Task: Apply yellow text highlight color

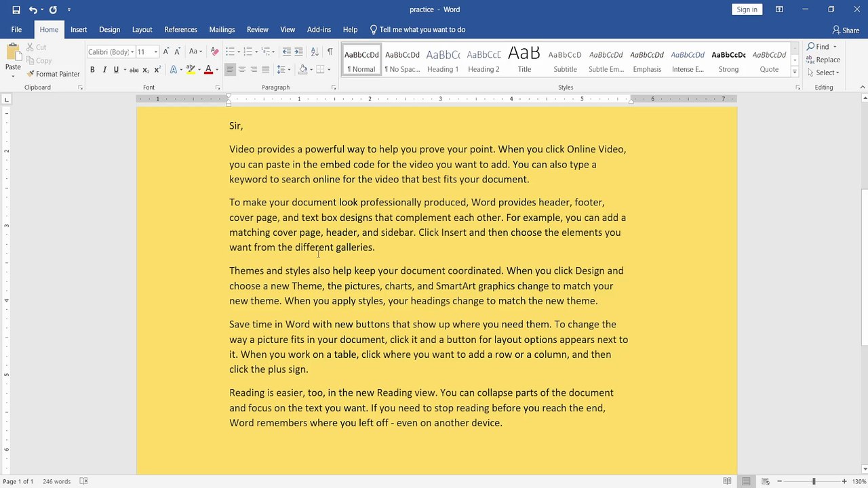Action: [x=190, y=70]
